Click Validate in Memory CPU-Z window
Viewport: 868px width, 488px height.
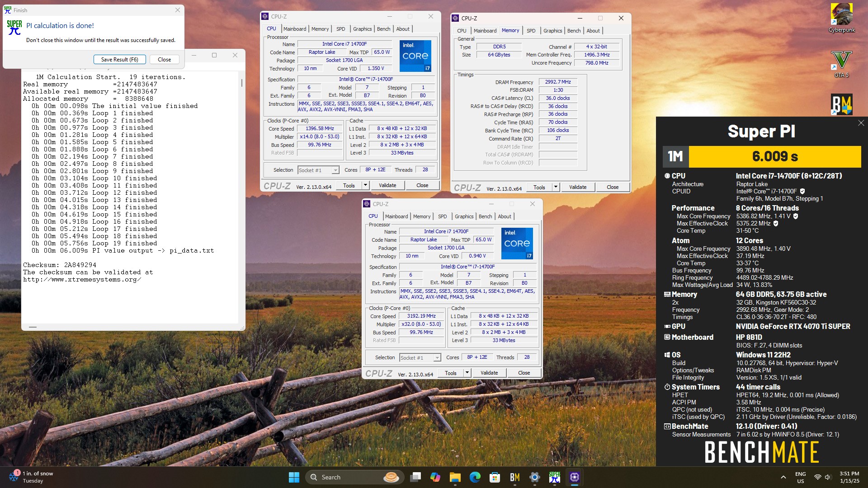point(577,187)
